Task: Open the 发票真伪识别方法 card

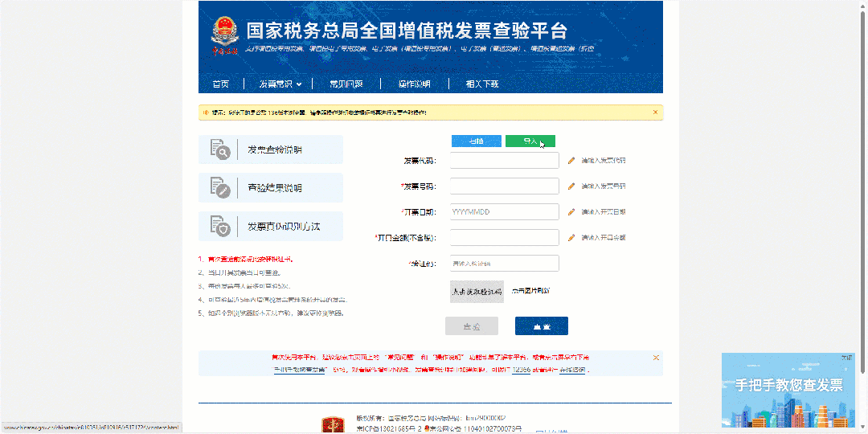Action: (x=271, y=226)
